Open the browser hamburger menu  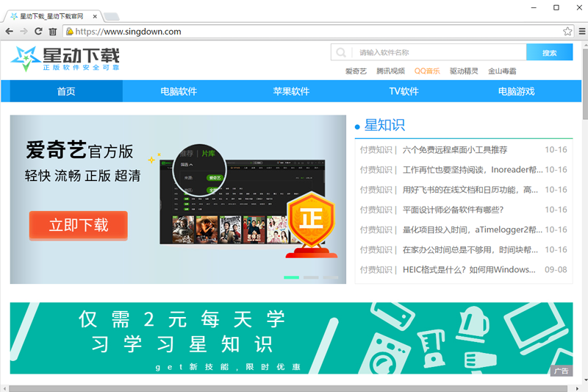(x=582, y=32)
